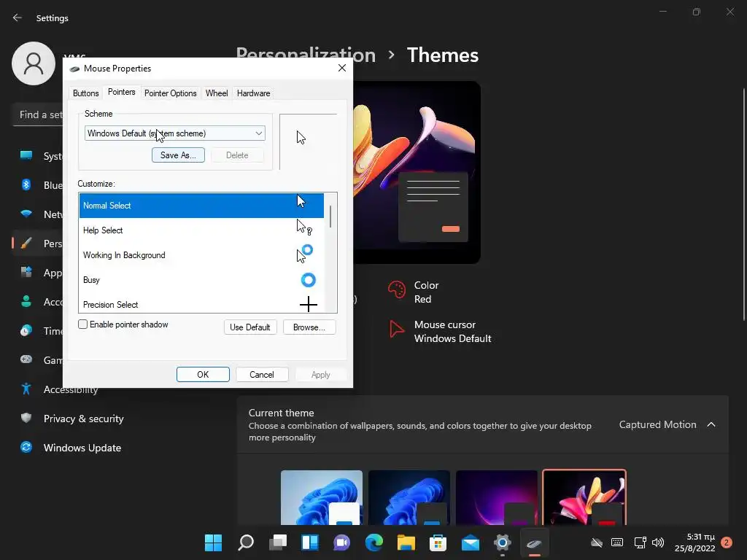Viewport: 747px width, 560px height.
Task: Switch to the Pointer Options tab
Action: pyautogui.click(x=171, y=93)
